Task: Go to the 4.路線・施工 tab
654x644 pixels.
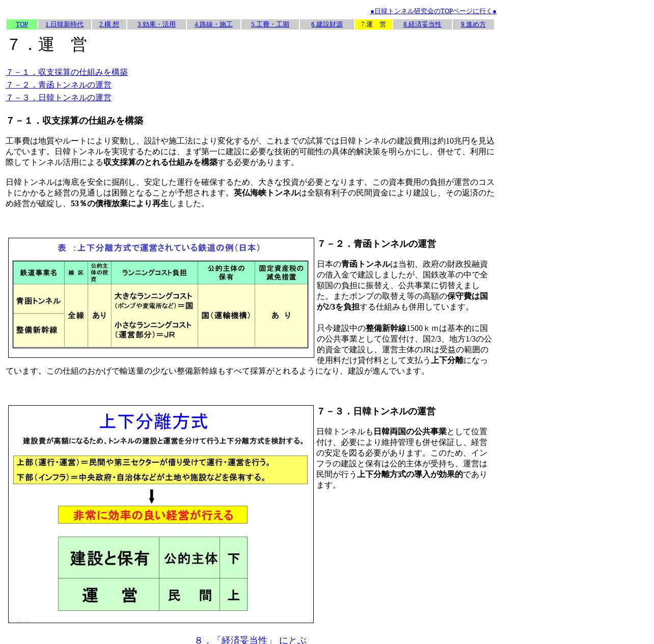Action: tap(213, 24)
